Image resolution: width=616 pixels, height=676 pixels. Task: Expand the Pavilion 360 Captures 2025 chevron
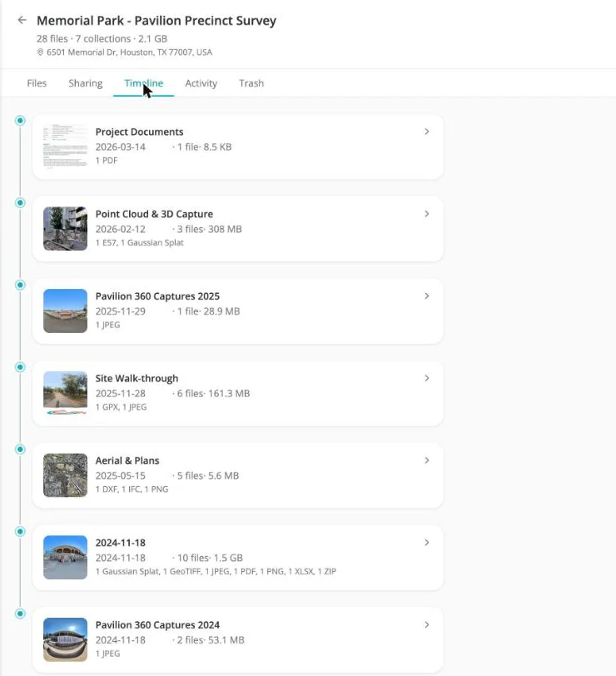point(427,296)
